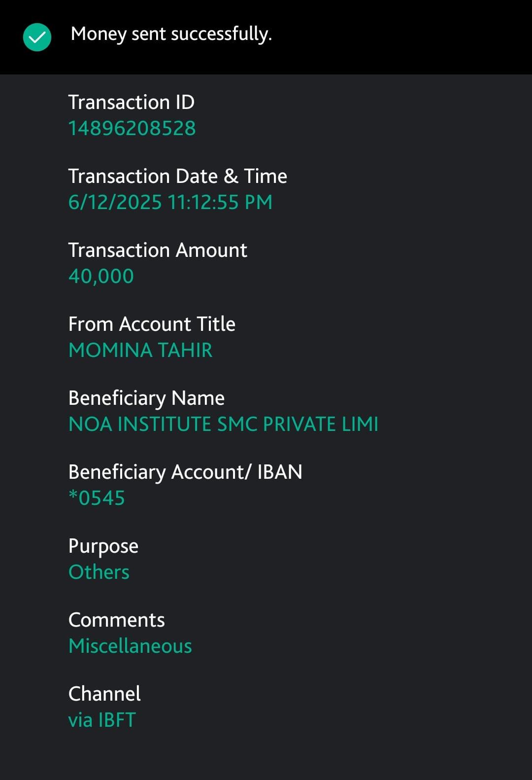
Task: Click the Channel label
Action: [104, 694]
